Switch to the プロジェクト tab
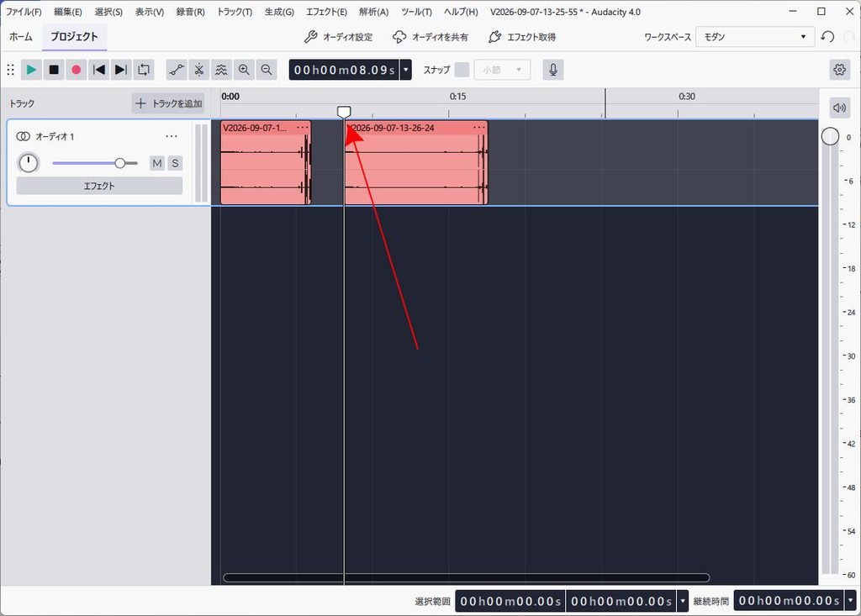Image resolution: width=861 pixels, height=616 pixels. [74, 37]
